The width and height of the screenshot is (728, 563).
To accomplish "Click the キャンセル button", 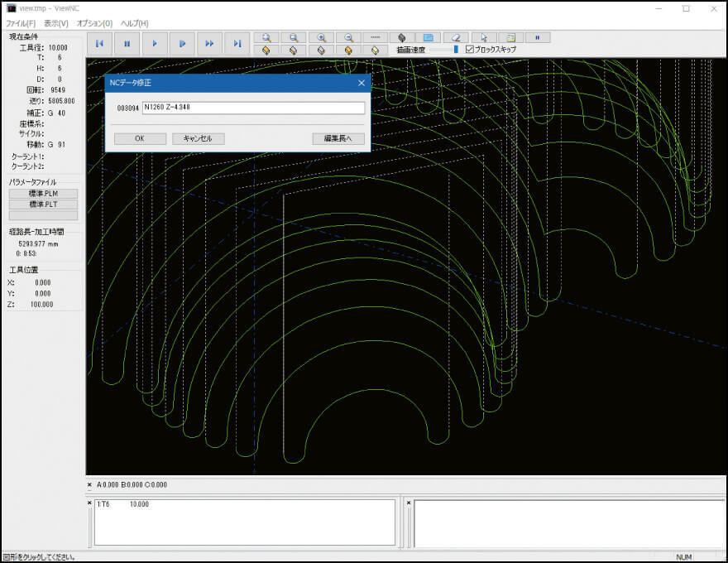I will (x=198, y=138).
